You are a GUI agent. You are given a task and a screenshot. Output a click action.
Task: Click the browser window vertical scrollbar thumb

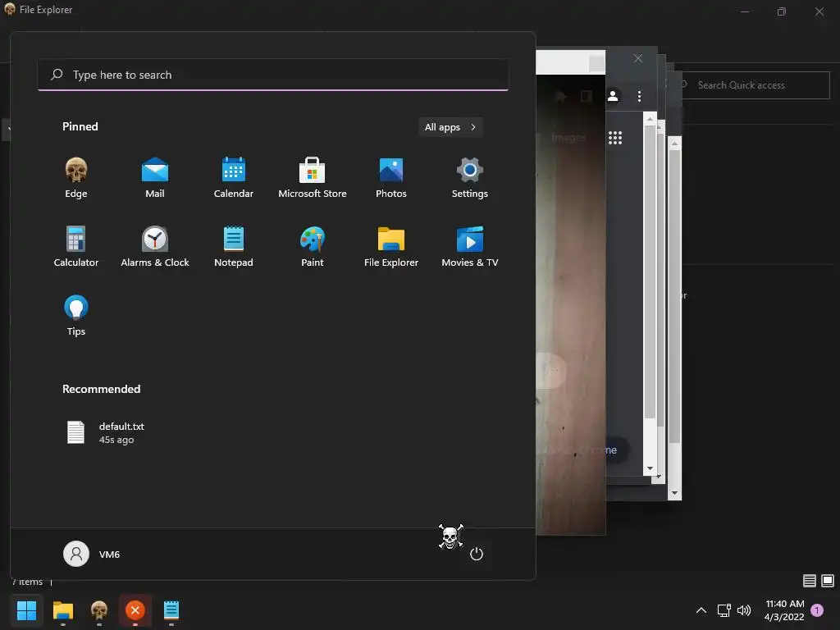coord(650,272)
